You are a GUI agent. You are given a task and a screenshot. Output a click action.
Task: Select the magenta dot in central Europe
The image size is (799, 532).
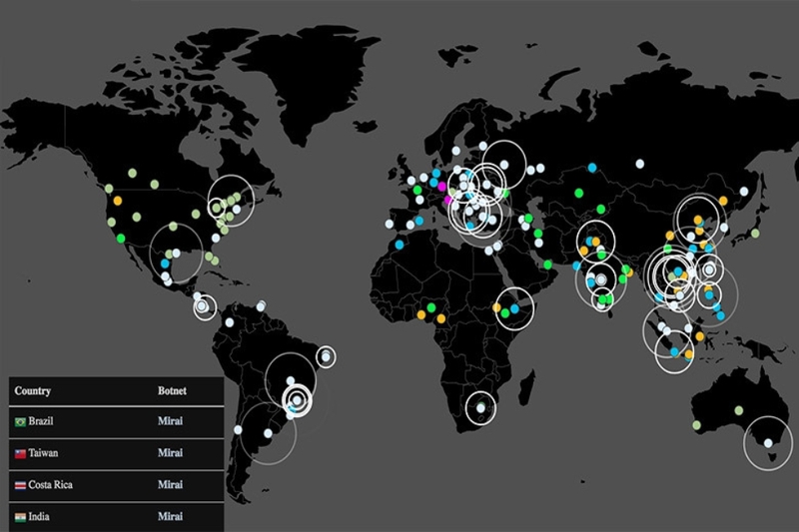tap(441, 187)
